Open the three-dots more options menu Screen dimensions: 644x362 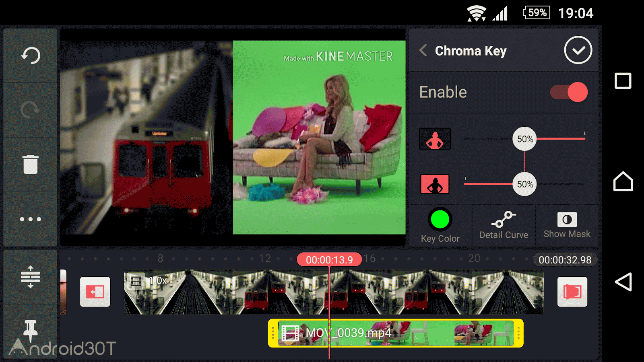click(31, 219)
